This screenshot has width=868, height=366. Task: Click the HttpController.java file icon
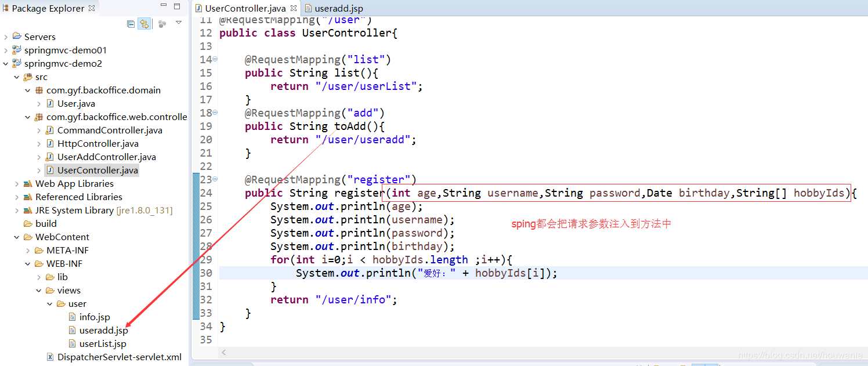[x=50, y=143]
